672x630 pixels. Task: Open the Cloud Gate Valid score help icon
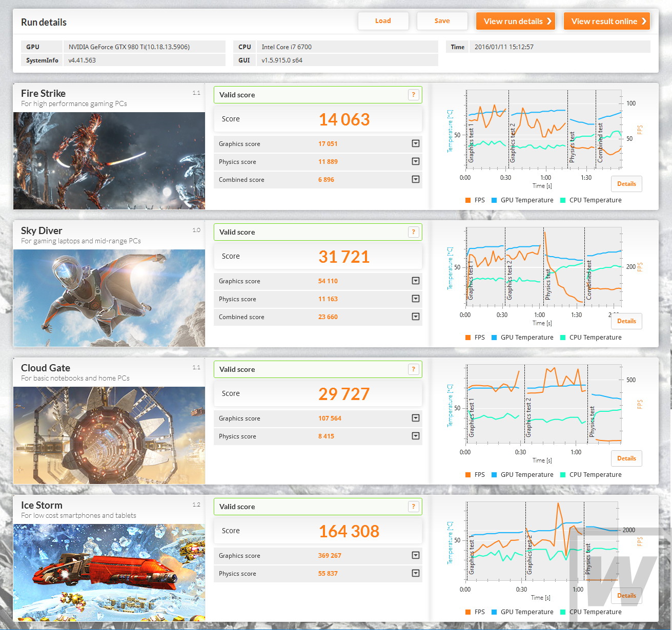pos(414,369)
